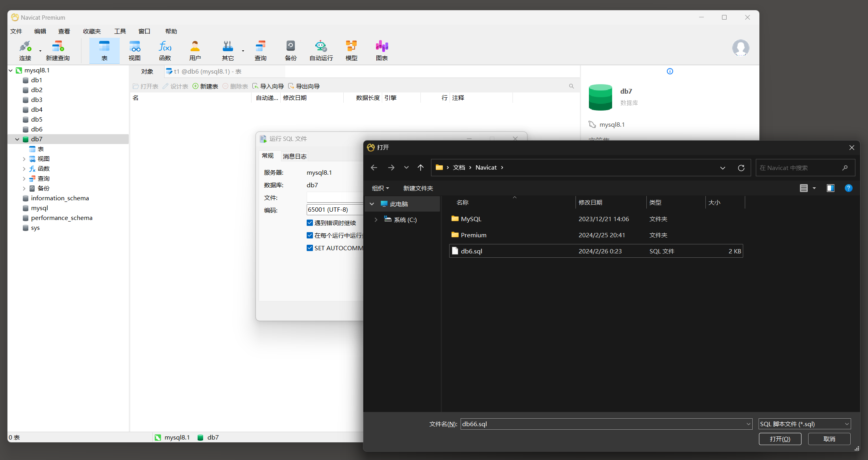Open help in the Open dialog
868x460 pixels.
[x=849, y=188]
